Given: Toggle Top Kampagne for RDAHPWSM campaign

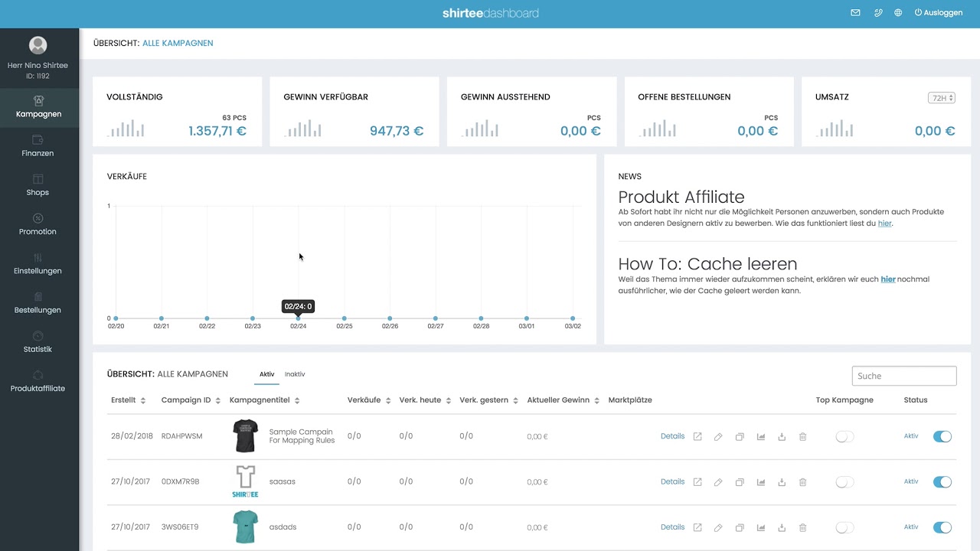Looking at the screenshot, I should (844, 437).
